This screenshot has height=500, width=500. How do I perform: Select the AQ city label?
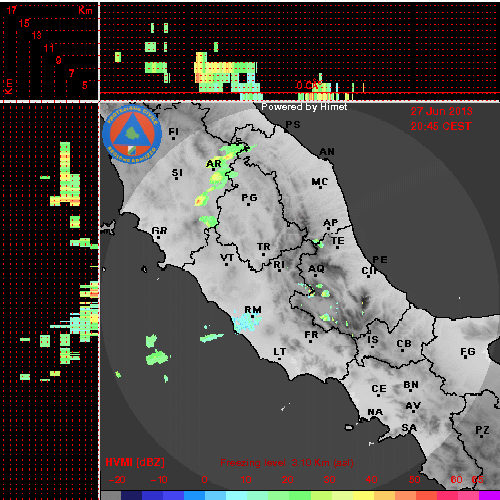[316, 268]
